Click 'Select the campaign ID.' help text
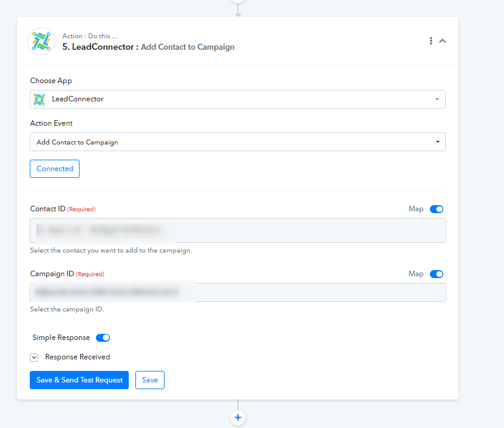Image resolution: width=504 pixels, height=428 pixels. tap(67, 309)
